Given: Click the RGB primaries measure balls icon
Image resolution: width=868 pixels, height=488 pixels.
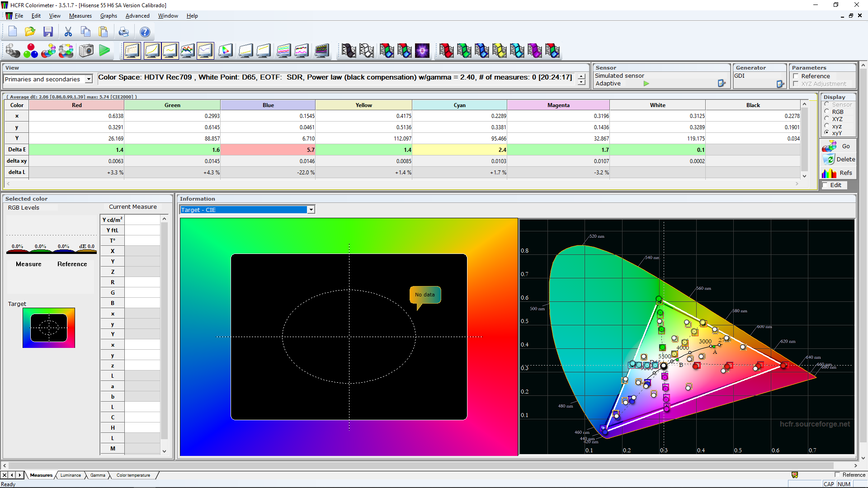Looking at the screenshot, I should pyautogui.click(x=31, y=51).
